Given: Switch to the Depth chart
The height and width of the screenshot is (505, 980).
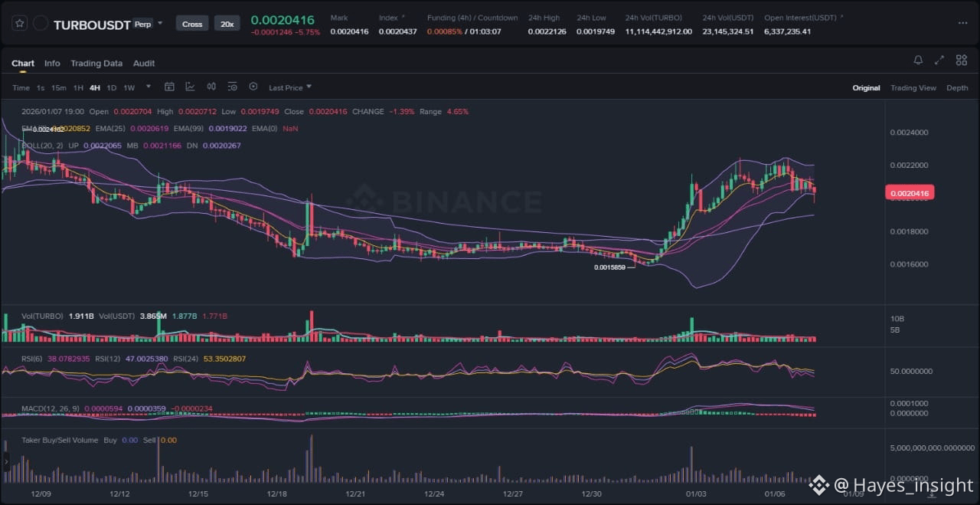Looking at the screenshot, I should pyautogui.click(x=957, y=87).
